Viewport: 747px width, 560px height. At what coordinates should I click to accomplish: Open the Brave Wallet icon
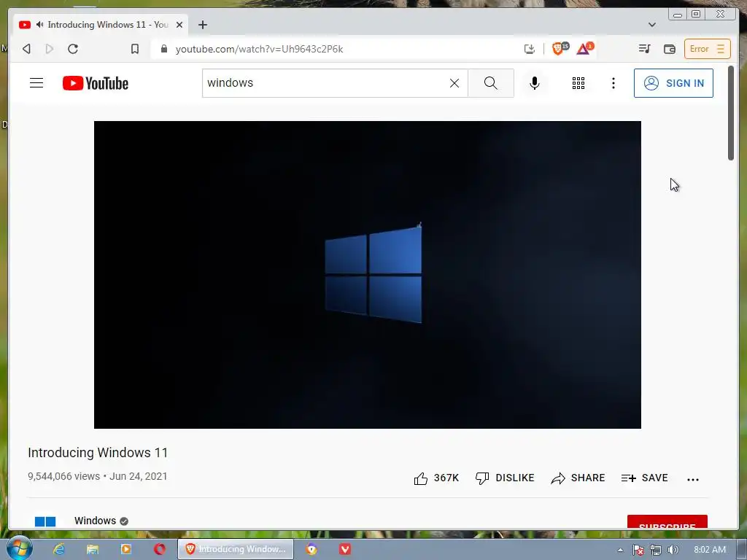(x=670, y=49)
